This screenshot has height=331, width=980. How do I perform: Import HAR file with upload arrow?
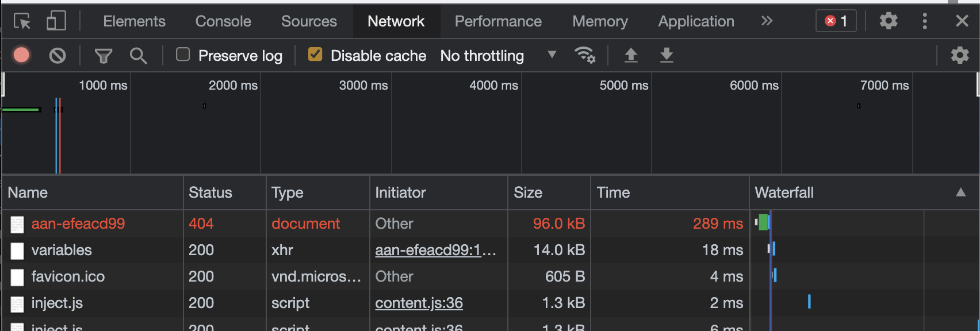pos(631,55)
